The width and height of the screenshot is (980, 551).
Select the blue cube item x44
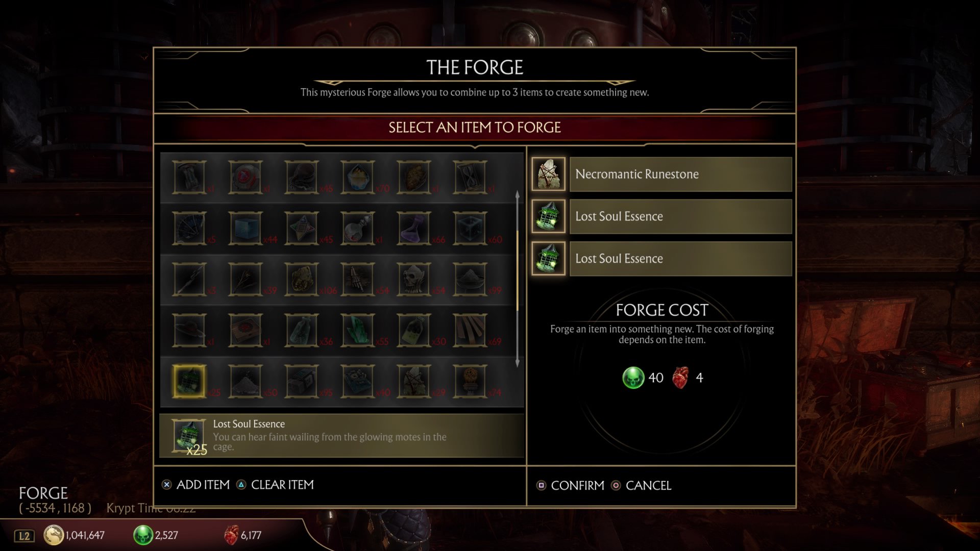246,228
